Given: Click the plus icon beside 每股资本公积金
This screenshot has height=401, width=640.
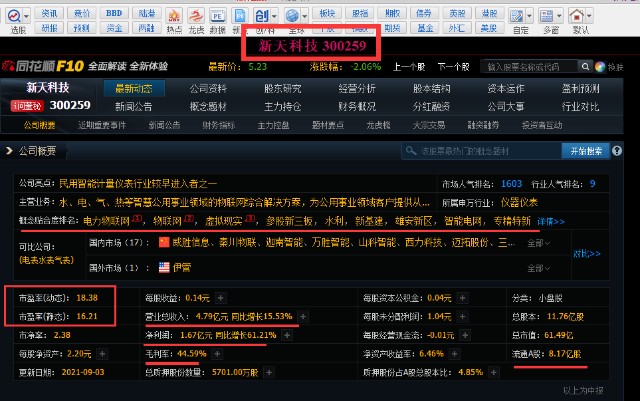Looking at the screenshot, I should (462, 298).
